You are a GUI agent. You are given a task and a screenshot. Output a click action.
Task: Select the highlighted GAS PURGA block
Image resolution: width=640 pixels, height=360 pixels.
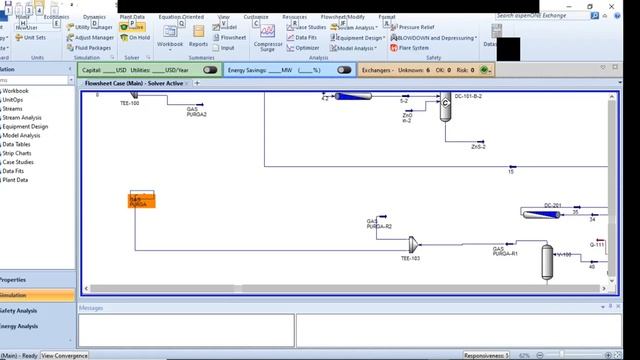(x=142, y=201)
